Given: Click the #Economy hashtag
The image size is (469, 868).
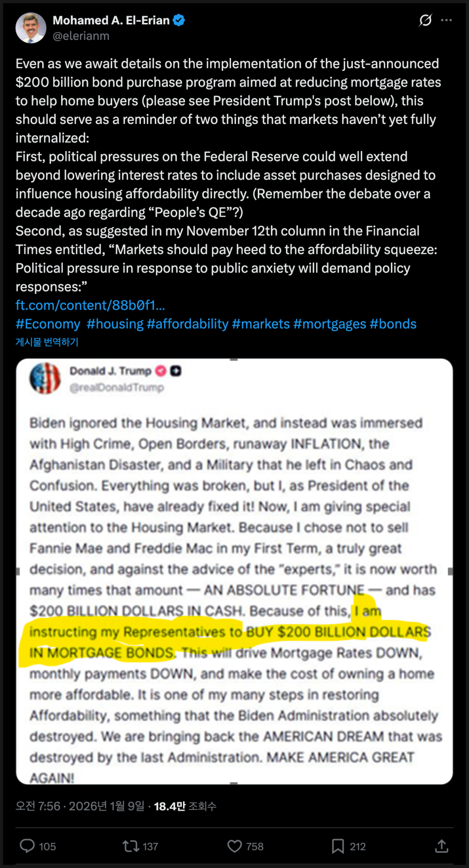Looking at the screenshot, I should pos(48,324).
